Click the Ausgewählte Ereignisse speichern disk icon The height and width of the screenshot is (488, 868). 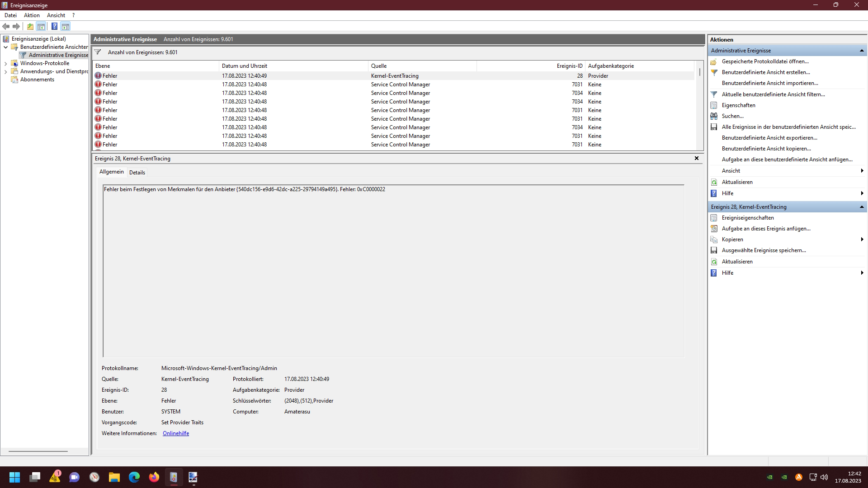coord(714,250)
